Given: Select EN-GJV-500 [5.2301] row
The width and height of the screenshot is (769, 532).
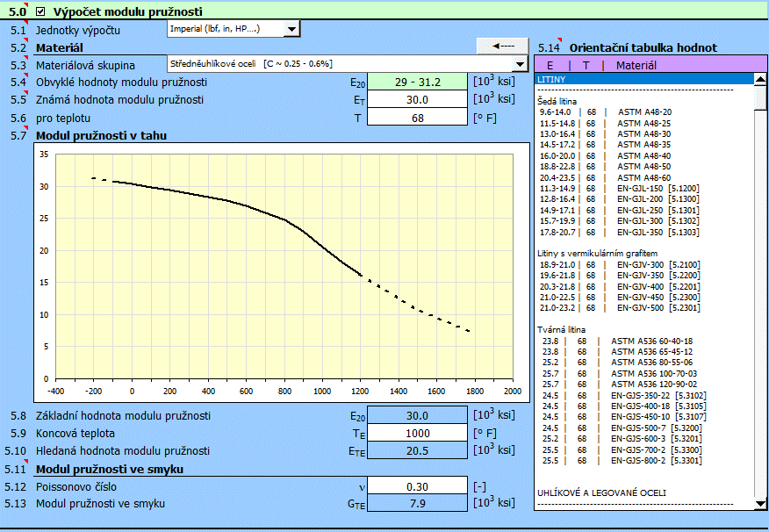Looking at the screenshot, I should coord(644,308).
